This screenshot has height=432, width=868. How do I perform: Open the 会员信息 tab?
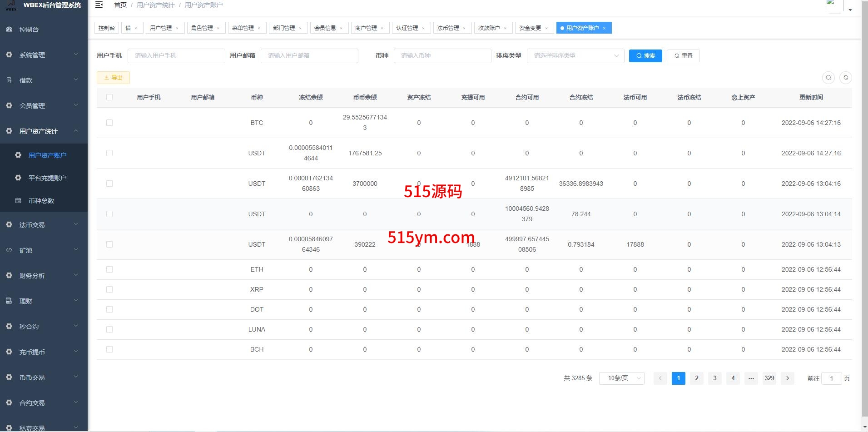click(325, 28)
